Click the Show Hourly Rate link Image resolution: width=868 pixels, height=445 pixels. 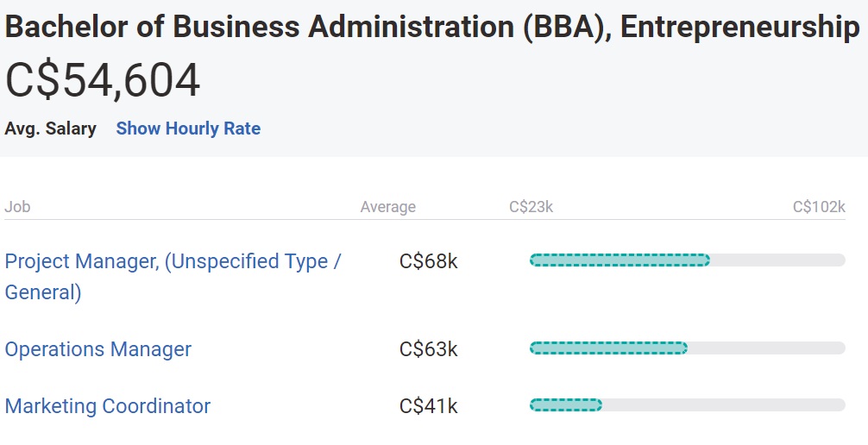[x=188, y=128]
